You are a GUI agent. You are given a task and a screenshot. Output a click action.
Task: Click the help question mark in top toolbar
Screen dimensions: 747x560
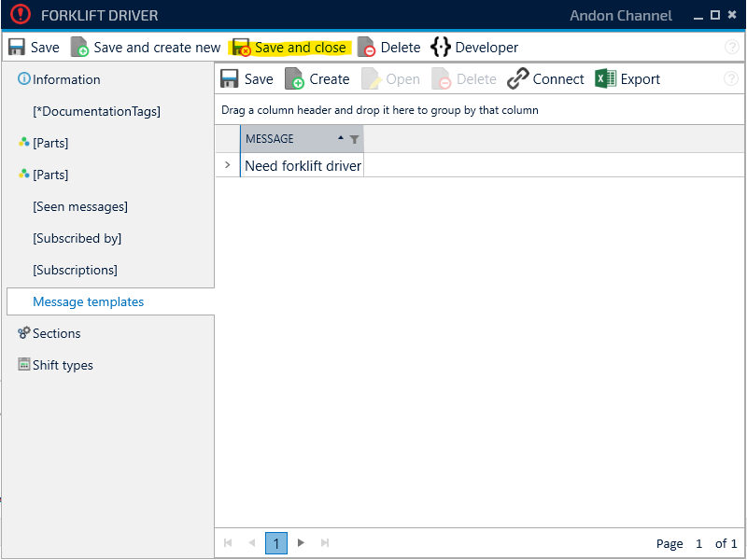732,48
